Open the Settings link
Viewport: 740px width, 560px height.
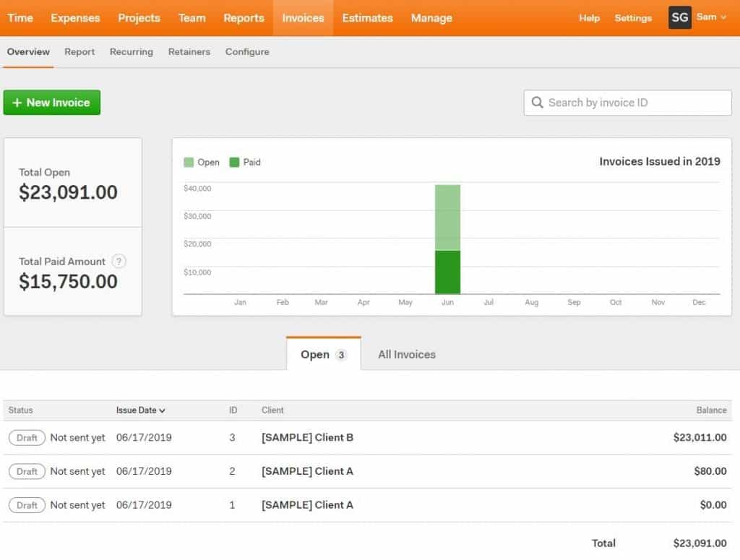click(633, 18)
